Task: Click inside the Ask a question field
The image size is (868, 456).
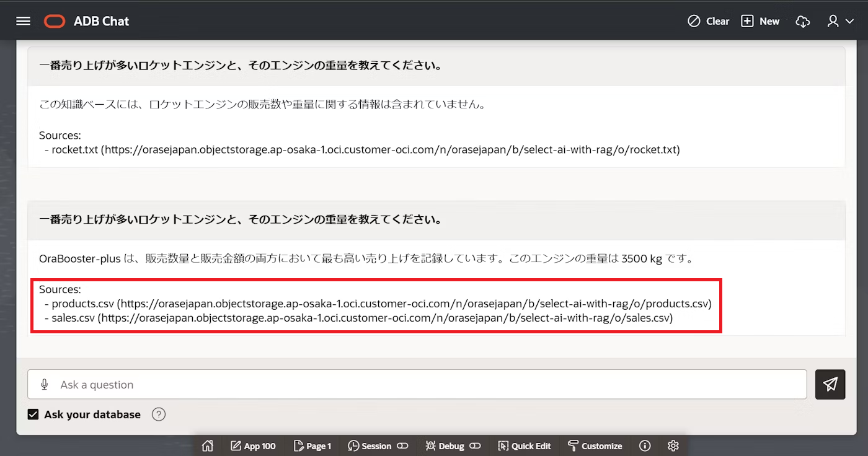Action: click(248, 384)
